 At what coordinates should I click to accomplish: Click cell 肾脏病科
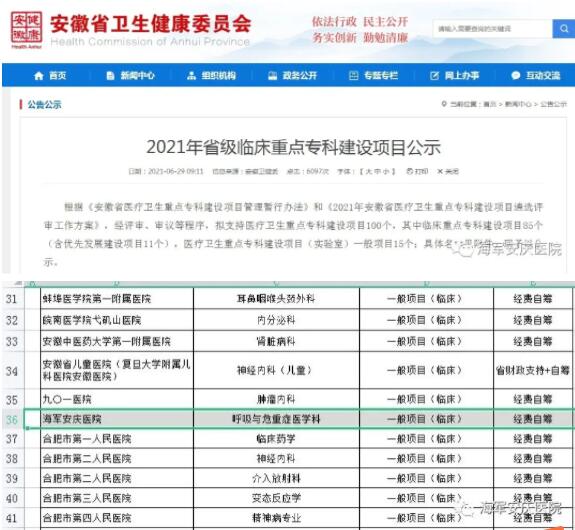click(276, 341)
